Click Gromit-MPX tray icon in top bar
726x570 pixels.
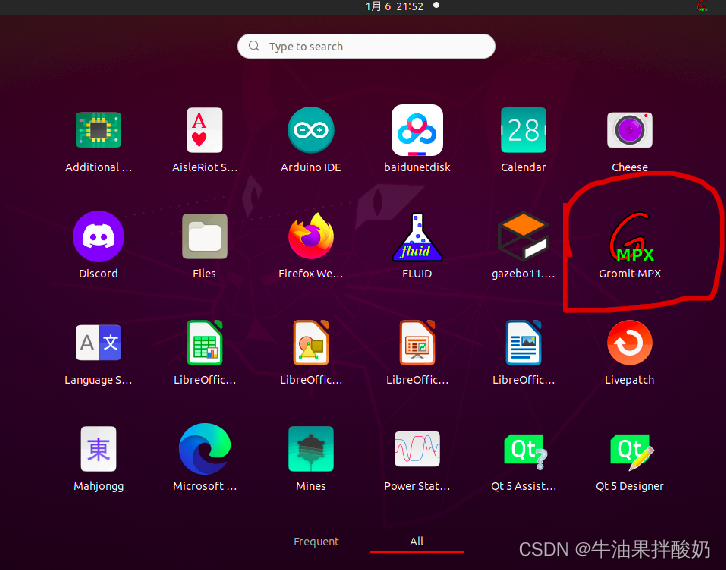(702, 6)
